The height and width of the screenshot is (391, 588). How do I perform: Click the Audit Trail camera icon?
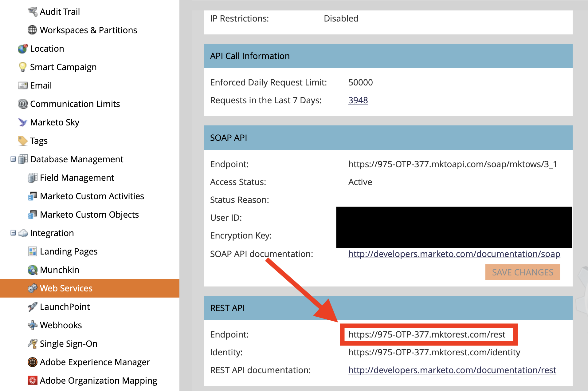point(32,12)
